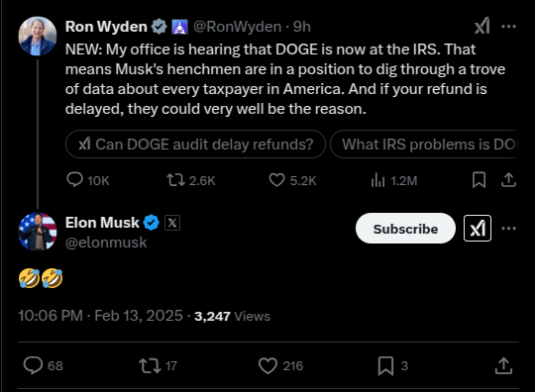Screen dimensions: 535x392
Task: Open more options on Elon Musk's post
Action: click(508, 228)
